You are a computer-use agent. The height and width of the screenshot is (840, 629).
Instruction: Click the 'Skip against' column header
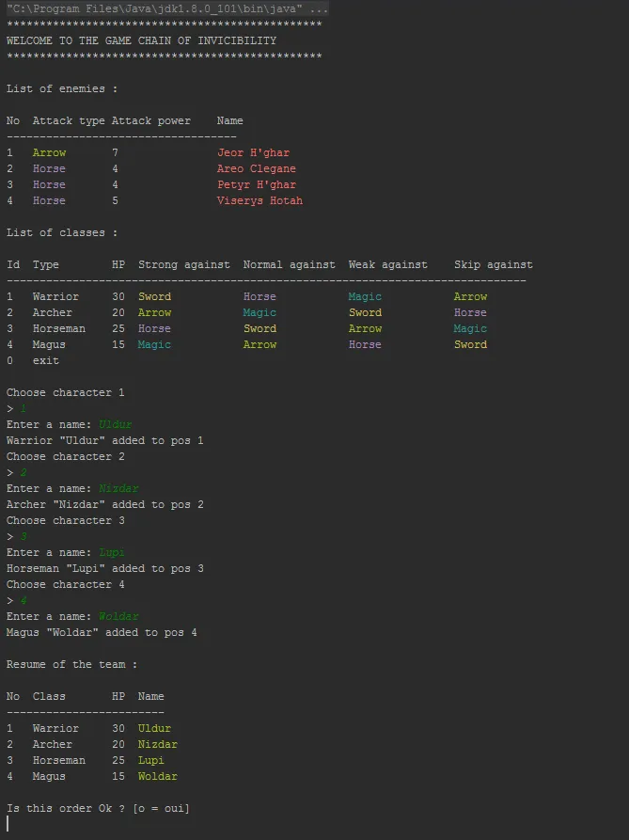click(493, 264)
